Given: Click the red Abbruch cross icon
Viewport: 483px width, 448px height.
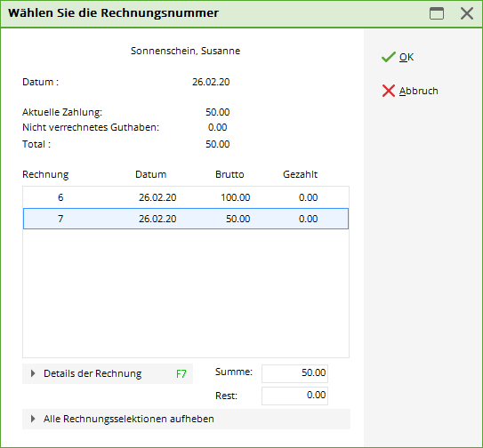Looking at the screenshot, I should [x=389, y=91].
